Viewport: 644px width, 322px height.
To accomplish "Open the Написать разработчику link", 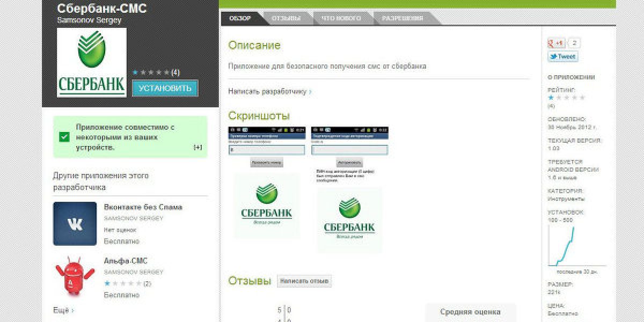I will coord(269,92).
